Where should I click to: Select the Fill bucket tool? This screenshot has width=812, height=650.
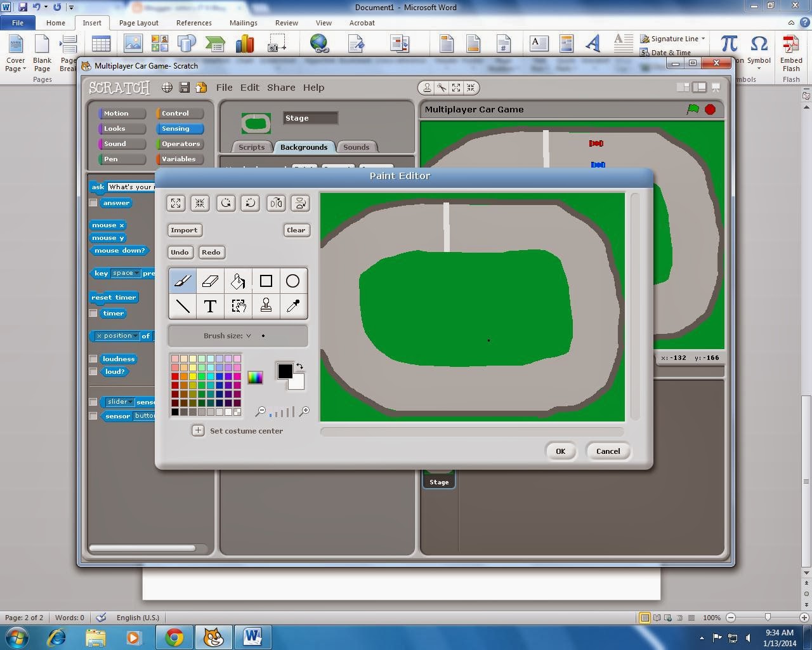pos(238,281)
